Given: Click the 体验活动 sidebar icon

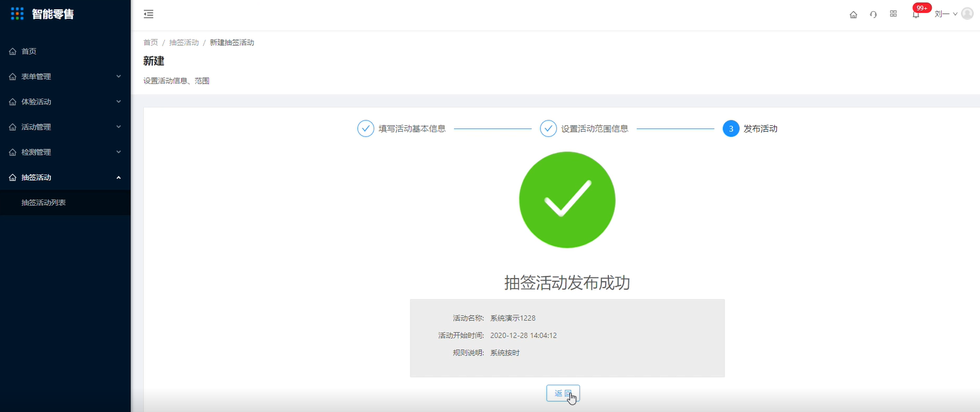Looking at the screenshot, I should click(13, 102).
